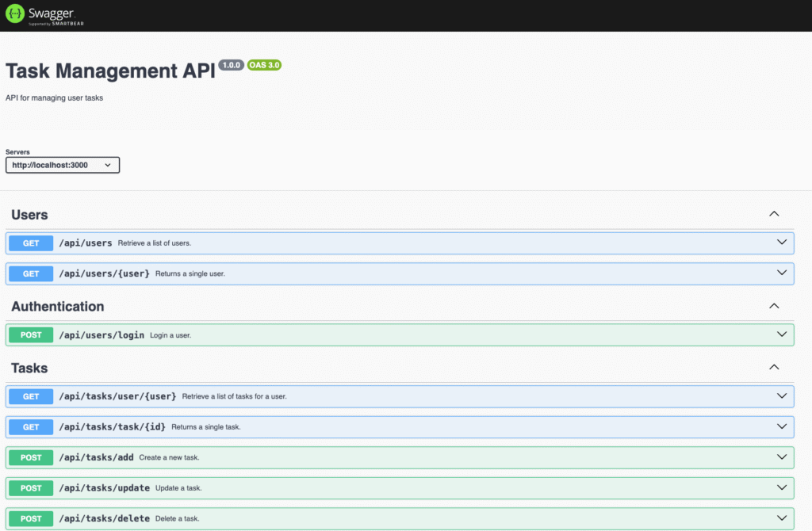Click the Servers label

[17, 152]
